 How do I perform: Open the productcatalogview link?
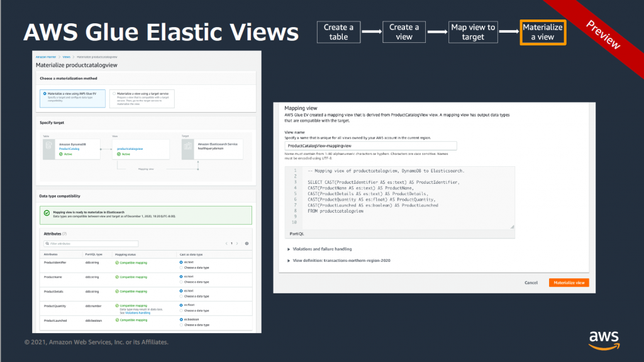[130, 149]
